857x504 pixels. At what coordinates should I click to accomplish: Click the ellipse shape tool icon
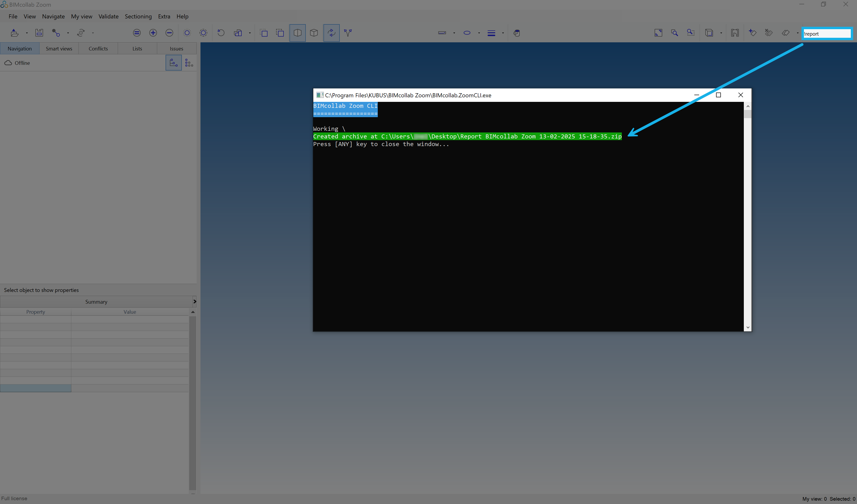(x=467, y=33)
